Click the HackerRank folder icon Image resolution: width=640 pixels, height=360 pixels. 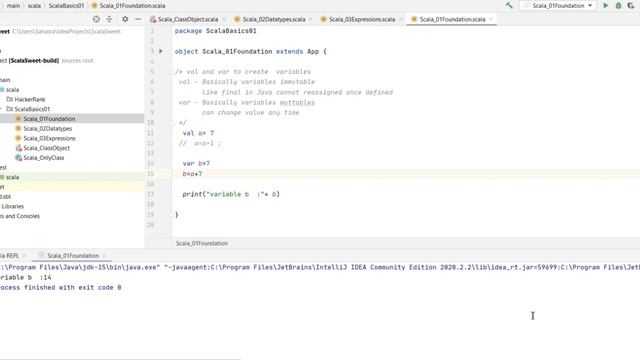(9, 99)
